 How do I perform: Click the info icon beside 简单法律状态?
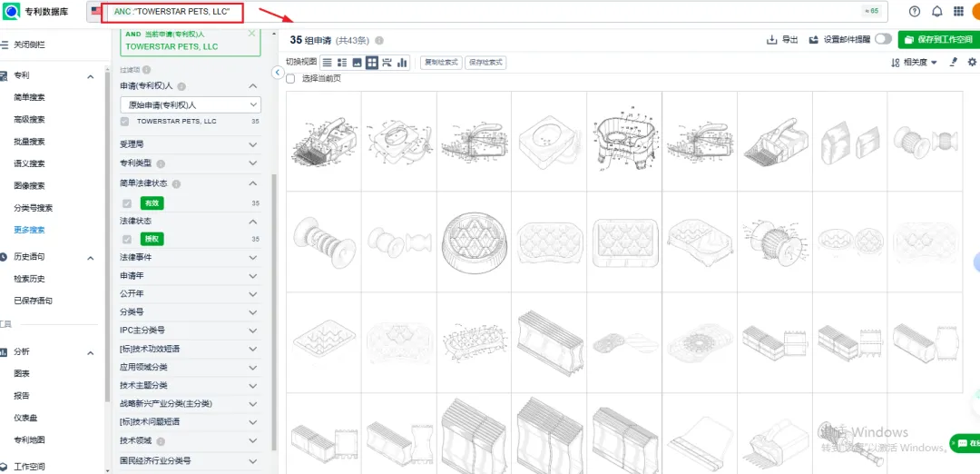pyautogui.click(x=176, y=183)
